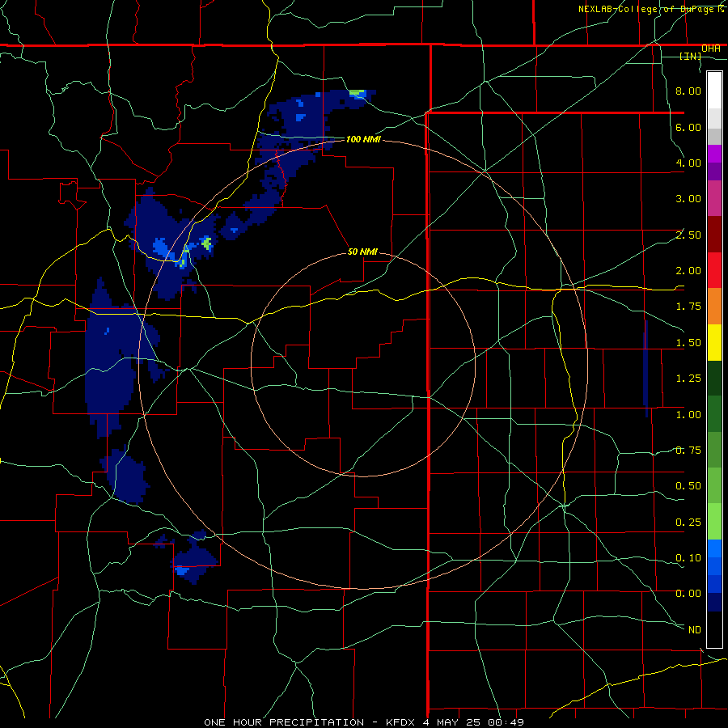Click the 0.25 legend value

click(688, 523)
